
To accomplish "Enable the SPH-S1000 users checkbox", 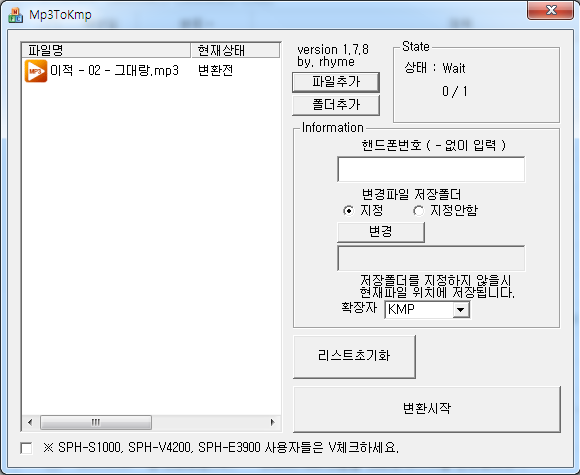I will pyautogui.click(x=26, y=448).
